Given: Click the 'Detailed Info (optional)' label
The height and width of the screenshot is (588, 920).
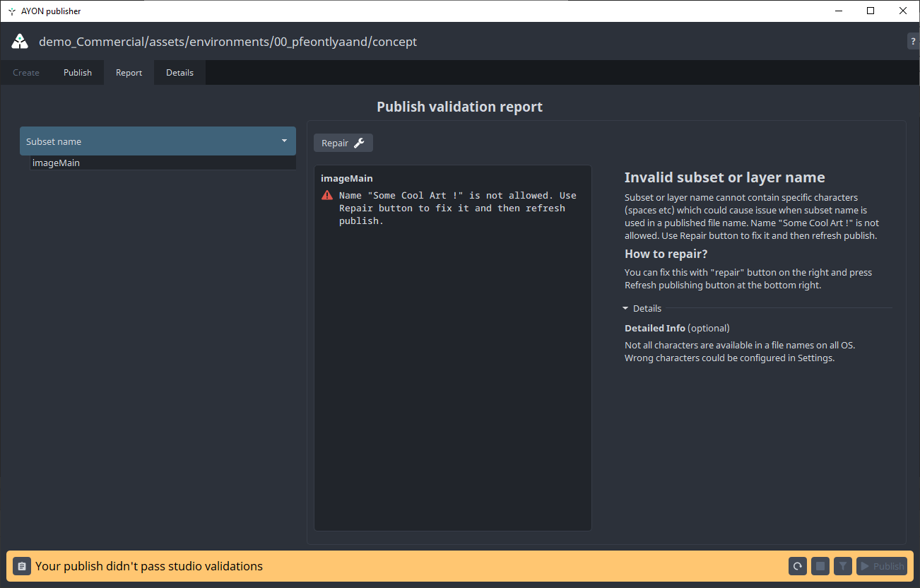Looking at the screenshot, I should click(x=677, y=328).
